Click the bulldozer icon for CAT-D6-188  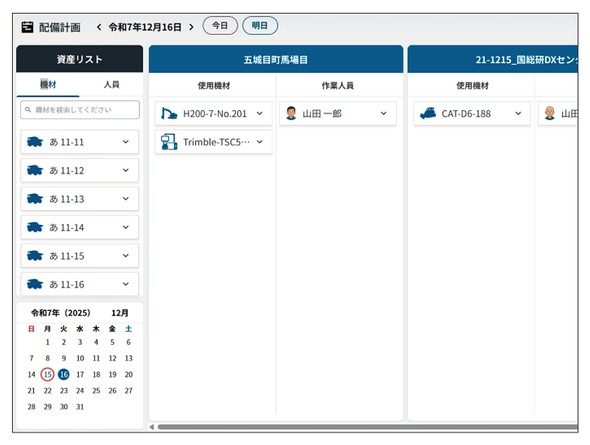point(428,113)
